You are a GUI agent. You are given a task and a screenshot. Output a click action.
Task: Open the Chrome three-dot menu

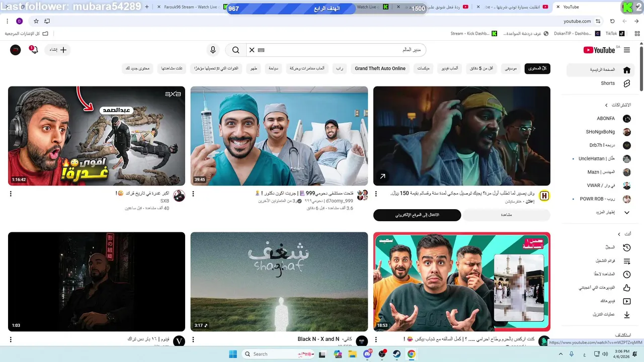pyautogui.click(x=7, y=21)
